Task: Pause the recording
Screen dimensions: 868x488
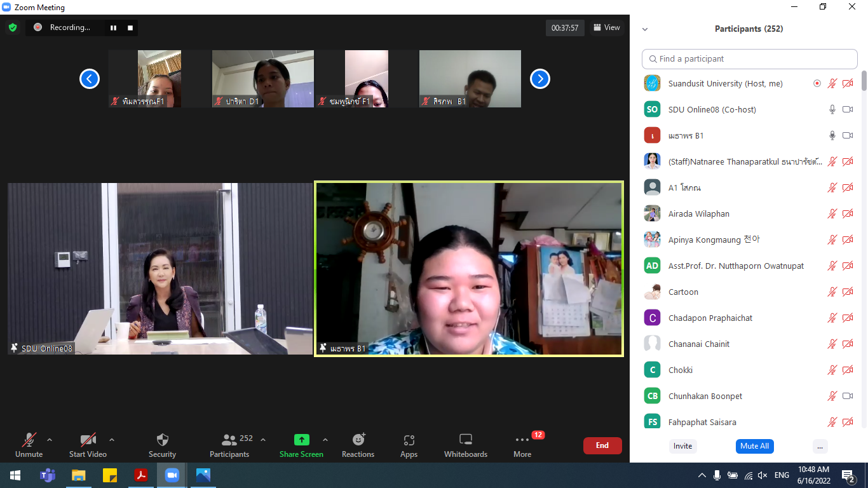Action: point(114,28)
